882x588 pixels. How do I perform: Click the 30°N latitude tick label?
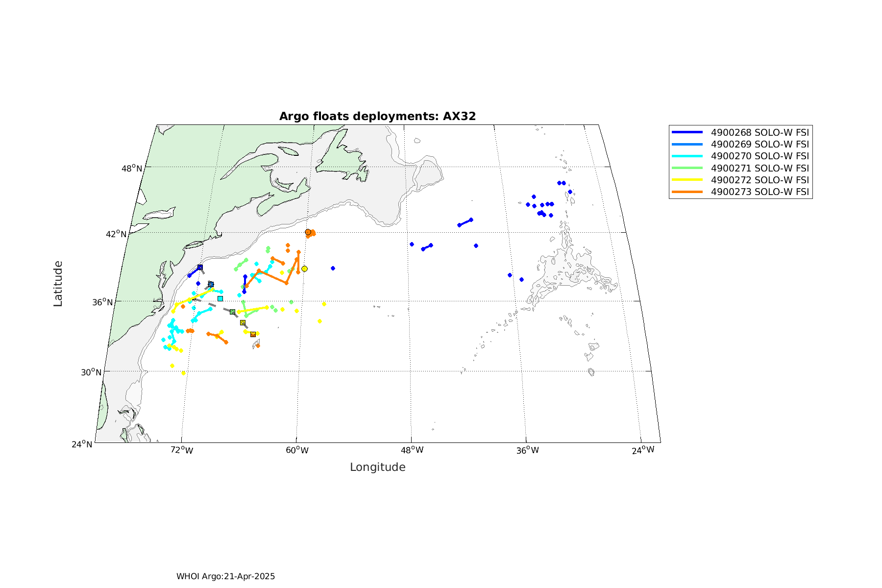click(91, 372)
